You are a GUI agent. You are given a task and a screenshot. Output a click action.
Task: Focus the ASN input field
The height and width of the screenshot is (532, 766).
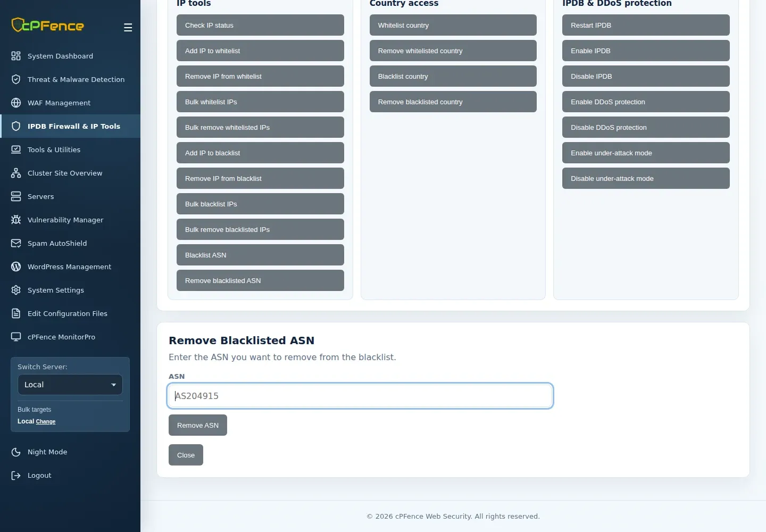tap(360, 396)
